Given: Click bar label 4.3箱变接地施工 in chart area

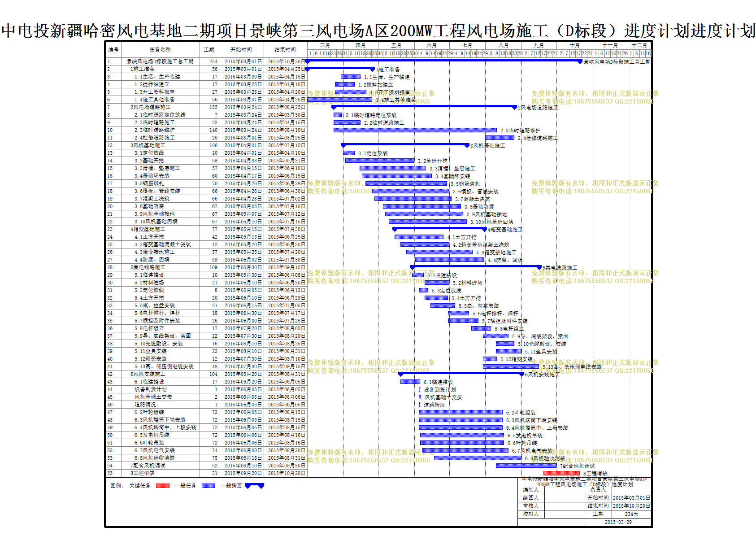Looking at the screenshot, I should click(x=496, y=253).
